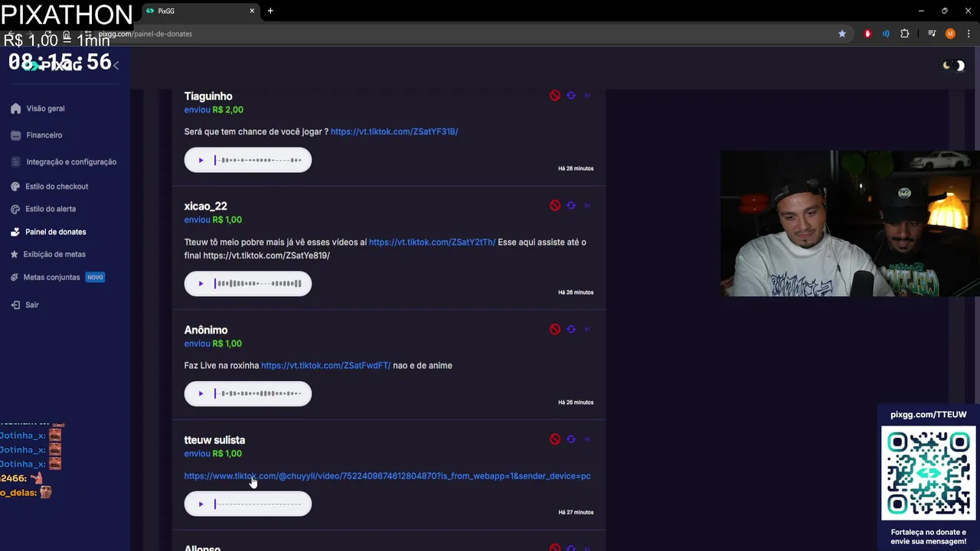Click the tteuw sulista donor name
The image size is (980, 551).
point(214,440)
